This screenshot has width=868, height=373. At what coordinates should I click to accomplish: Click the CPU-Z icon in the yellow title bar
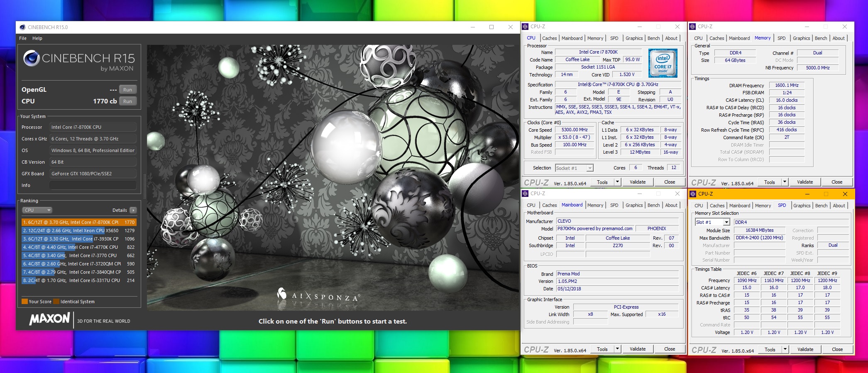pos(693,194)
